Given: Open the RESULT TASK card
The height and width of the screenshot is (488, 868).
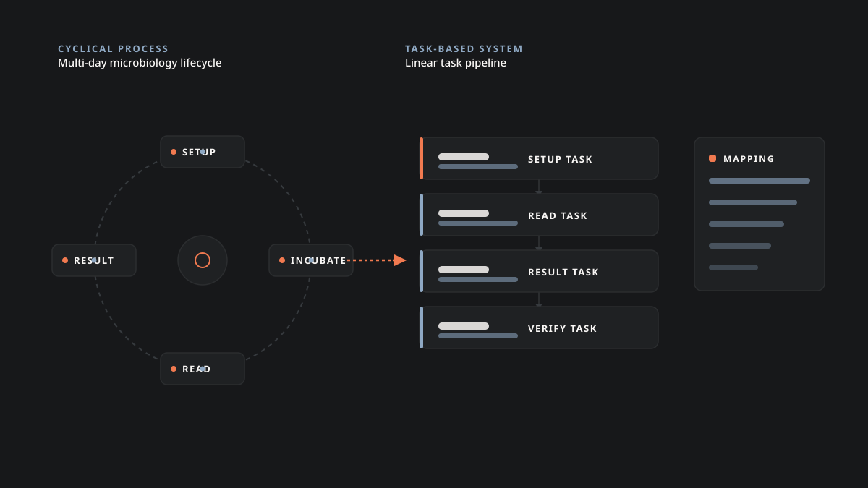Looking at the screenshot, I should 539,271.
